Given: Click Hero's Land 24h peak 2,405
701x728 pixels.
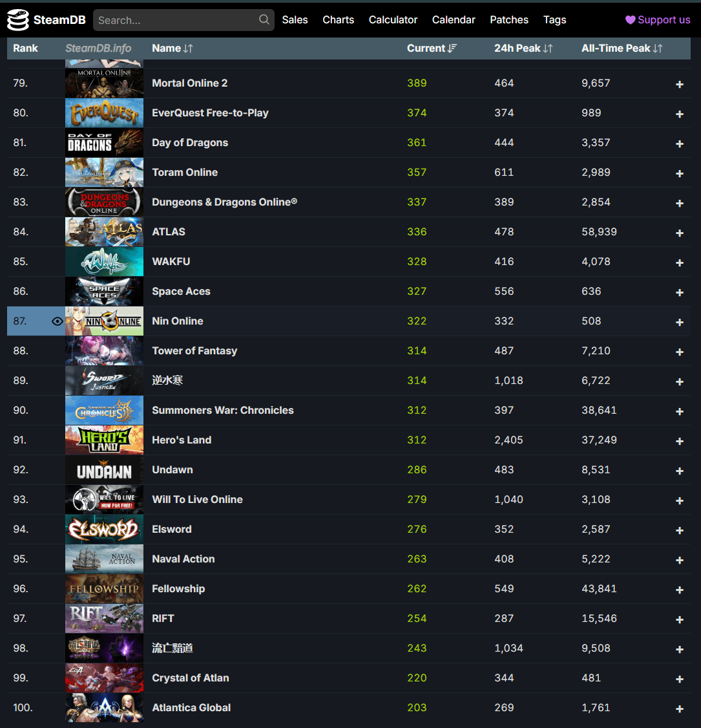Looking at the screenshot, I should pyautogui.click(x=508, y=440).
